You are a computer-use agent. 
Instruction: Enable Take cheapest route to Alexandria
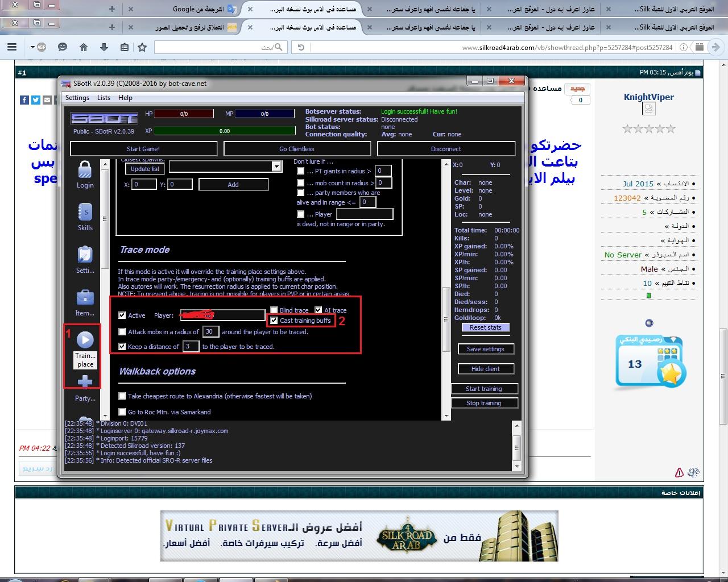(122, 396)
